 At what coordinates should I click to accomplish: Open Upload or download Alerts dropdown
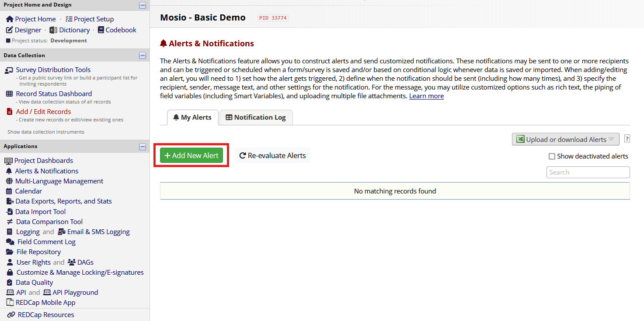(565, 139)
